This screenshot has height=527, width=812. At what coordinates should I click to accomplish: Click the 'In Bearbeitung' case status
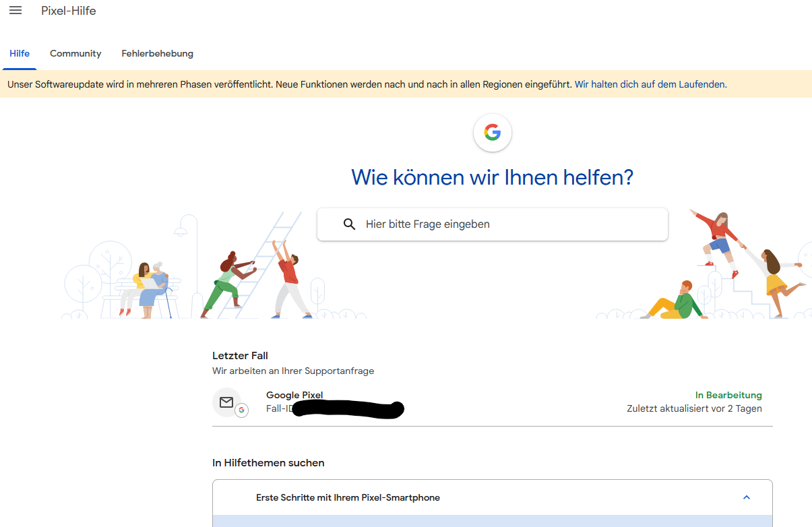[x=728, y=395]
